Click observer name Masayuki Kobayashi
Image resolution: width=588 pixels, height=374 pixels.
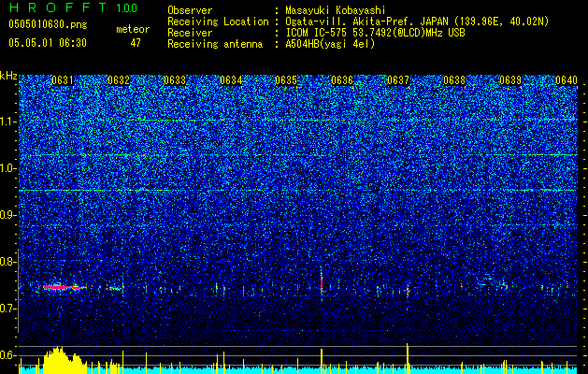tap(336, 10)
